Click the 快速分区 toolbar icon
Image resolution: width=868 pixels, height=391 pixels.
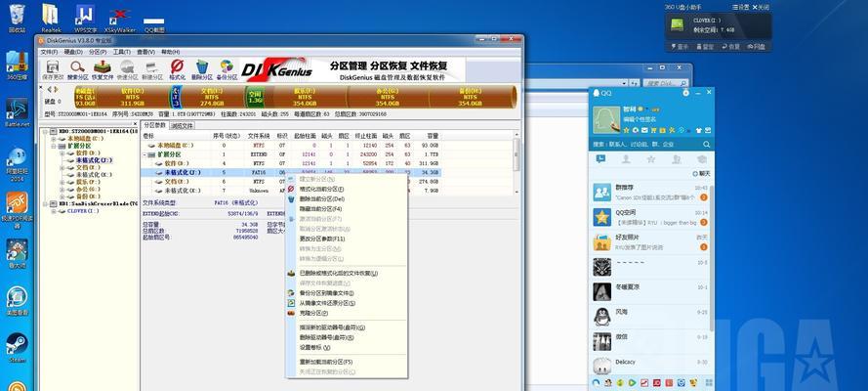(x=127, y=69)
